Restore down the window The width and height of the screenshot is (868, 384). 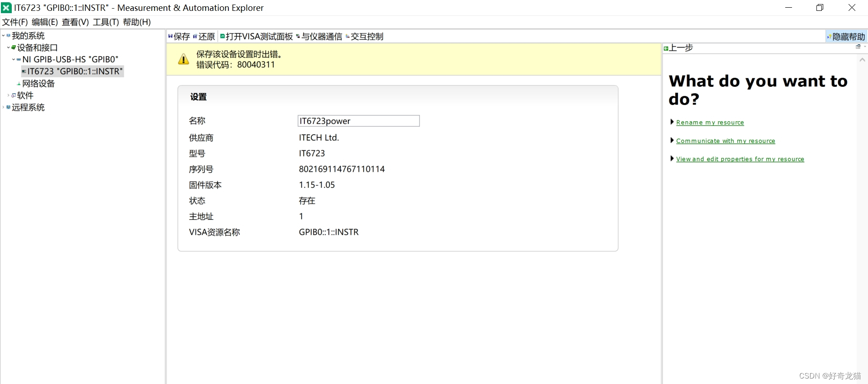pyautogui.click(x=820, y=8)
